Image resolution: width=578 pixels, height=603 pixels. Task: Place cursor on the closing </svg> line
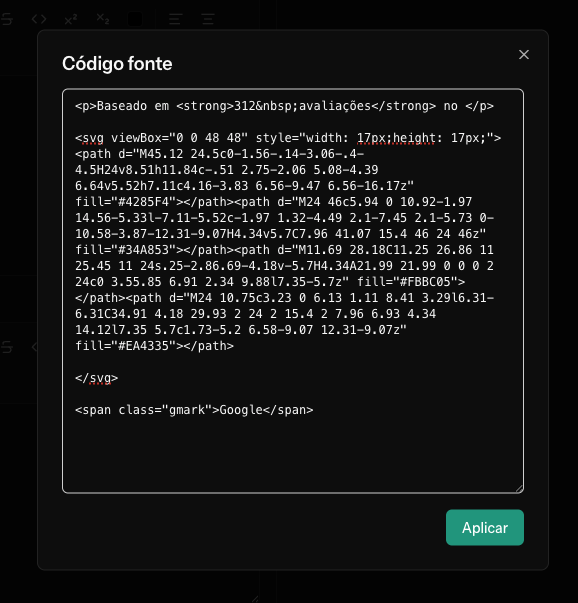click(97, 378)
